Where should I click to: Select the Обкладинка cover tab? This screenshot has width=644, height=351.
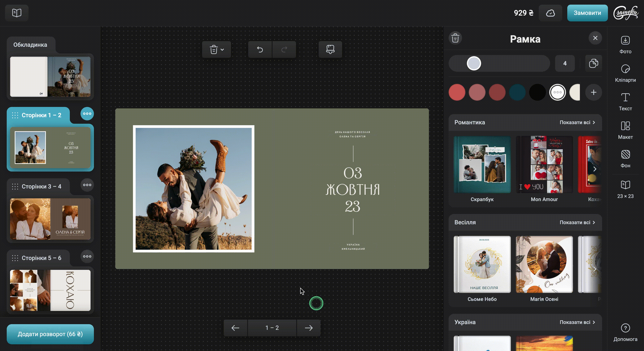click(x=30, y=45)
